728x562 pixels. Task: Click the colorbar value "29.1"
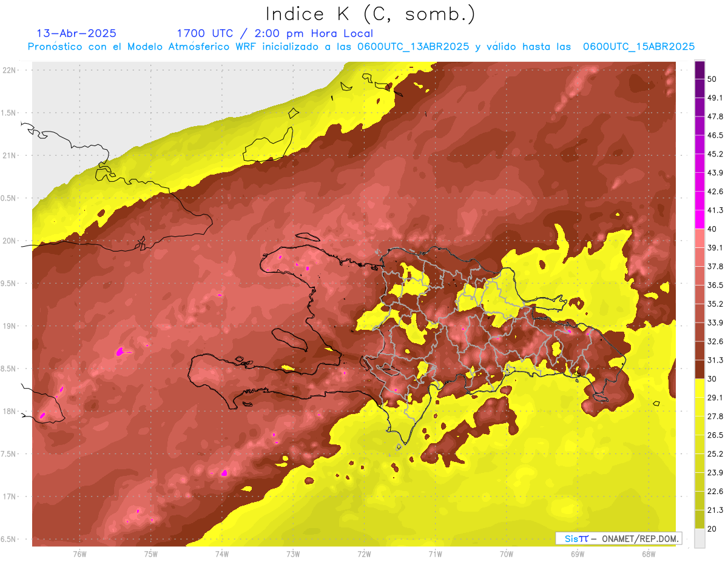pyautogui.click(x=715, y=398)
